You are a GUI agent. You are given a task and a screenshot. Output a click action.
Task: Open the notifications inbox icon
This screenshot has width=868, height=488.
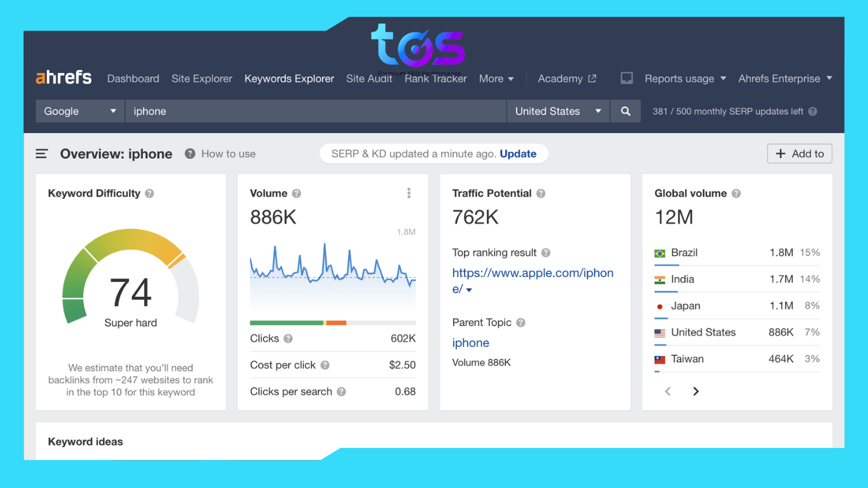click(627, 79)
